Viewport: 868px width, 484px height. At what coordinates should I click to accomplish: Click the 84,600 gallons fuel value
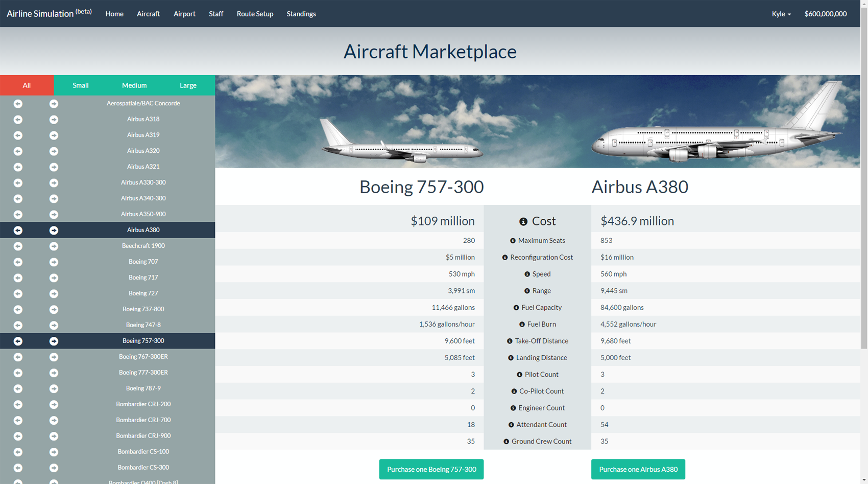[622, 308]
